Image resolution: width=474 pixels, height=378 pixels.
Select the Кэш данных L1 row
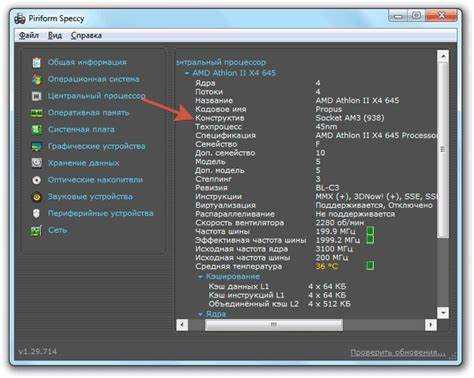[x=277, y=286]
